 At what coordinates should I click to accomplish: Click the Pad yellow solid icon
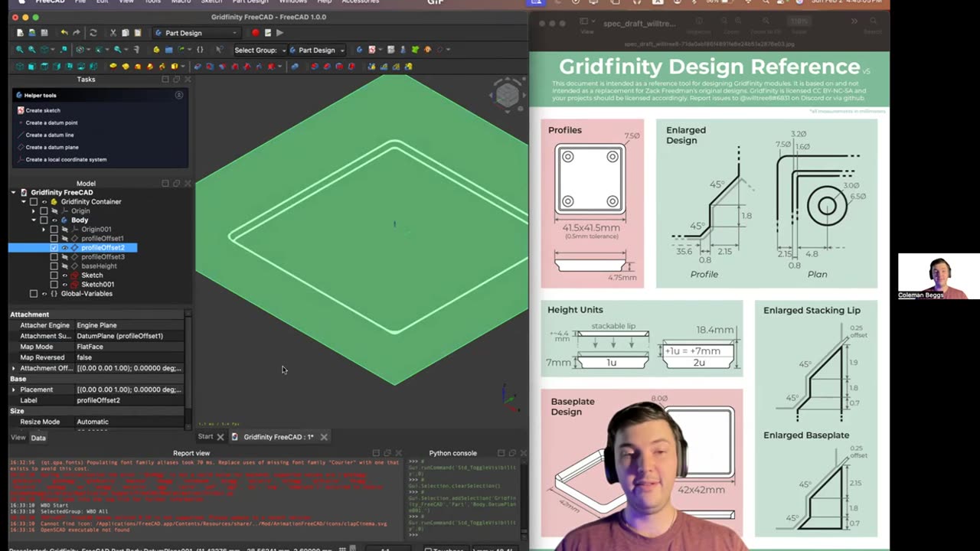click(113, 67)
